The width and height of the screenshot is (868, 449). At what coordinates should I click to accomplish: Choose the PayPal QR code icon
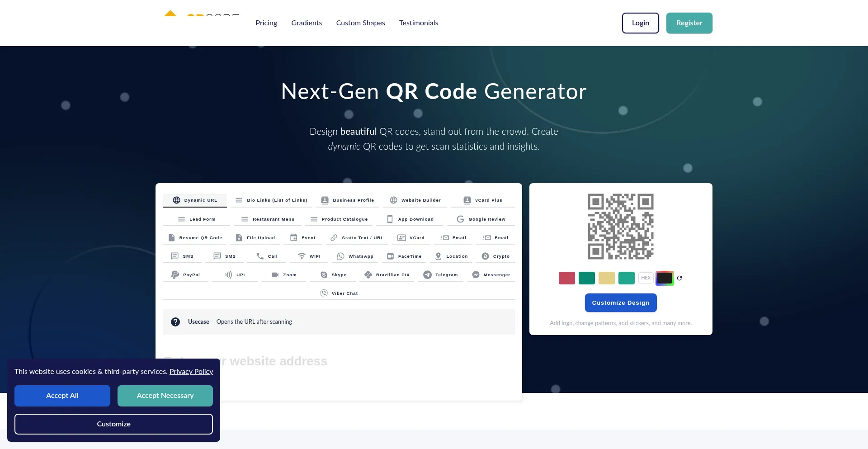(x=175, y=275)
